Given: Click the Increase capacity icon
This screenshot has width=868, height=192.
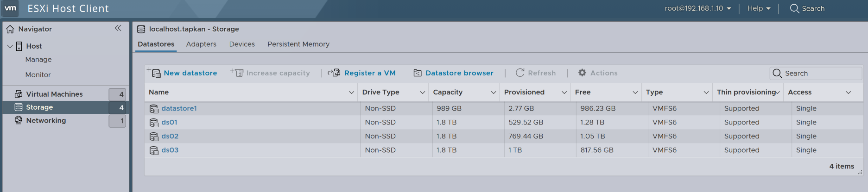Looking at the screenshot, I should 237,73.
